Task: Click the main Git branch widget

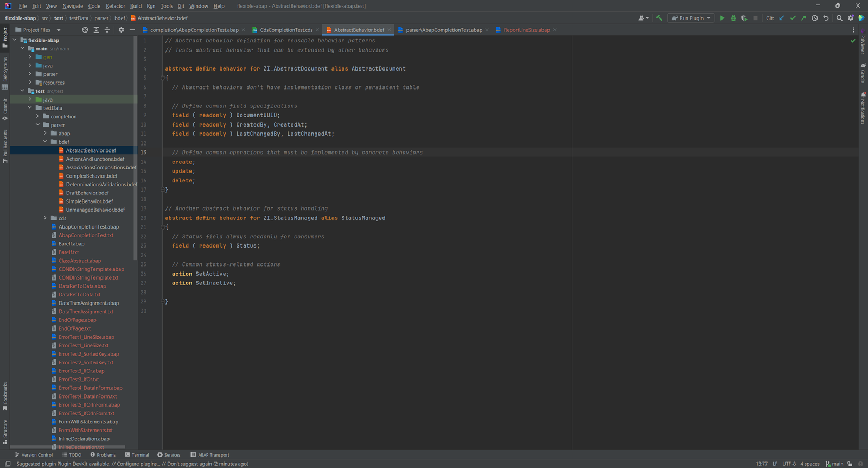Action: click(x=834, y=464)
